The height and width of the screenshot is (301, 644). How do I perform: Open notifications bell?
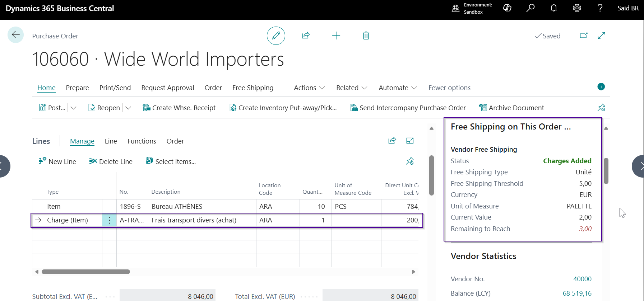[553, 8]
